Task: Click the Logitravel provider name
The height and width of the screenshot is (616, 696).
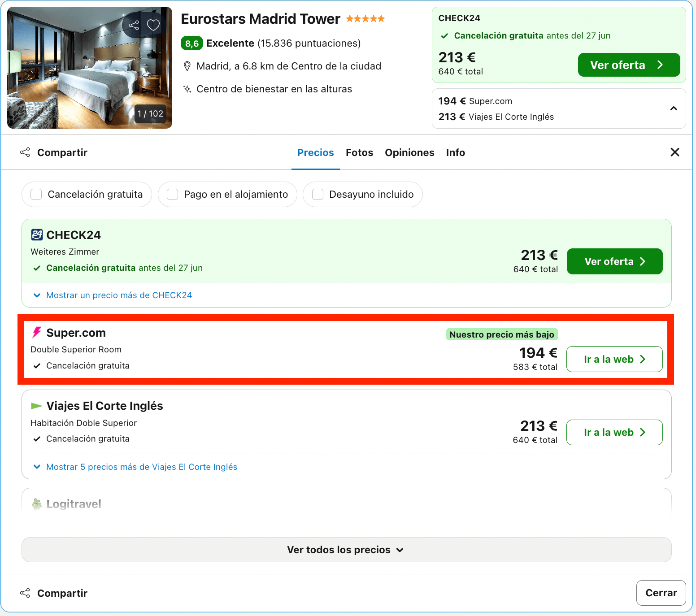Action: (x=74, y=504)
